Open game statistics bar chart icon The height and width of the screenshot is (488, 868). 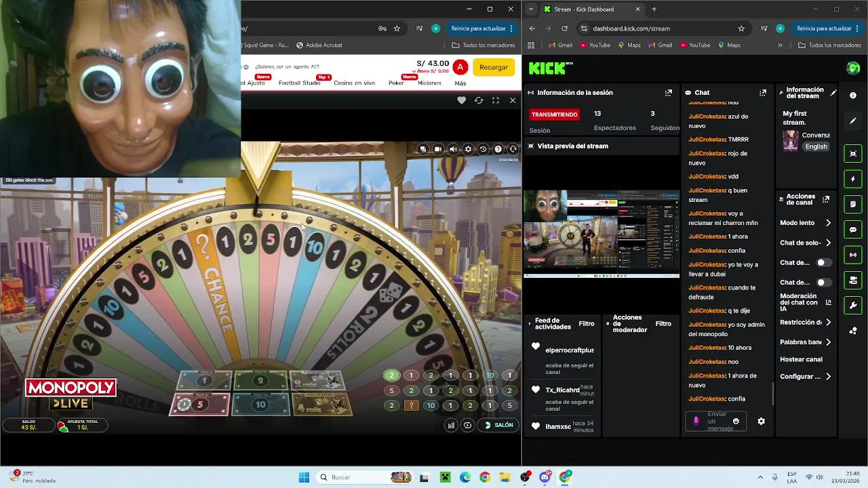pyautogui.click(x=451, y=425)
